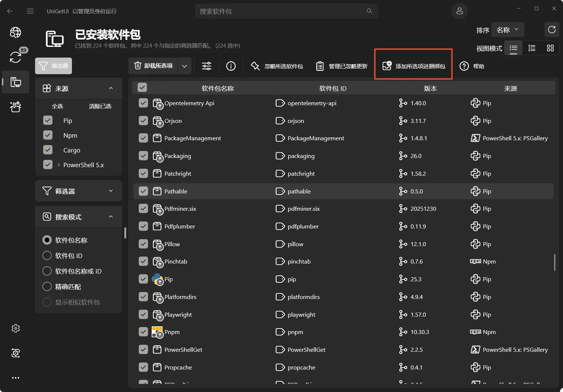
Task: Click the reload packages refresh icon
Action: [x=552, y=30]
